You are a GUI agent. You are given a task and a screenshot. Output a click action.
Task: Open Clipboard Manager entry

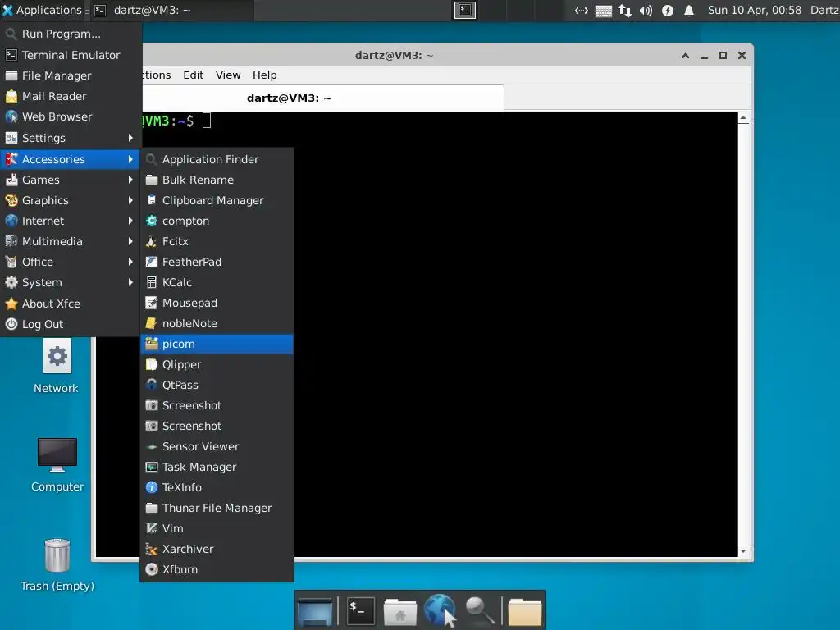click(x=217, y=200)
